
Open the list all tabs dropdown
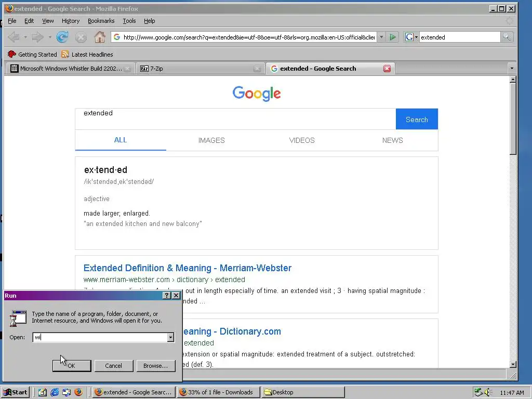pos(512,69)
